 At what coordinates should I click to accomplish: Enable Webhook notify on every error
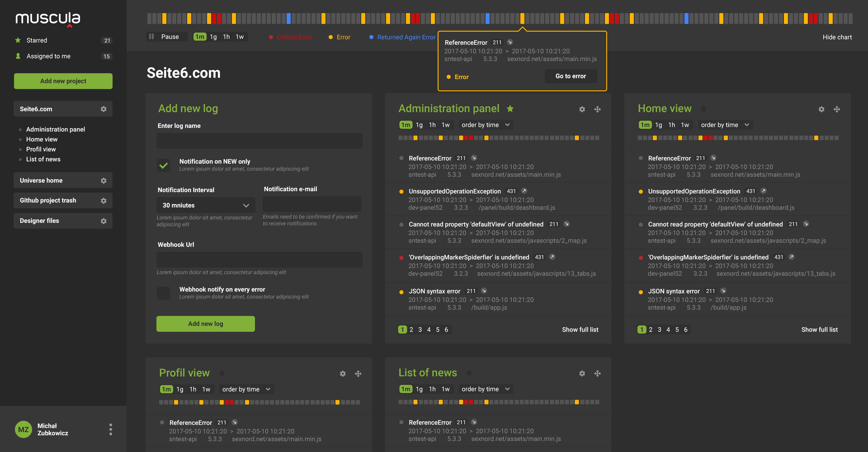163,293
